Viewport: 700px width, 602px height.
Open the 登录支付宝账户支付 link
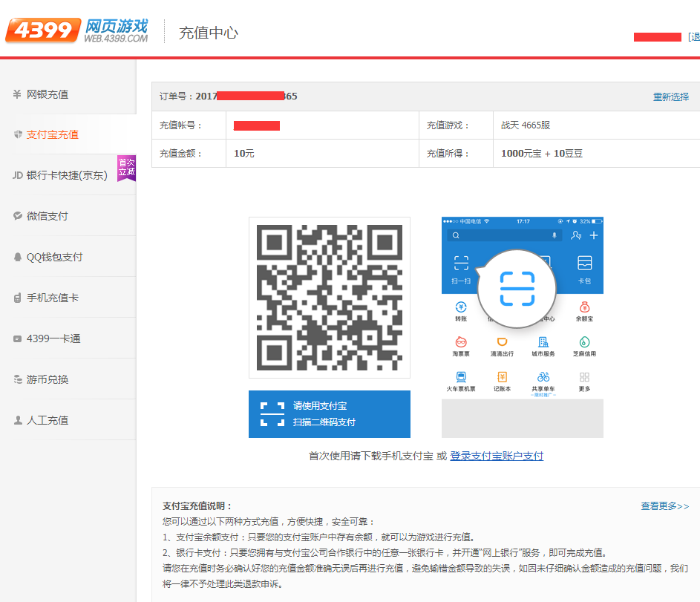[497, 456]
